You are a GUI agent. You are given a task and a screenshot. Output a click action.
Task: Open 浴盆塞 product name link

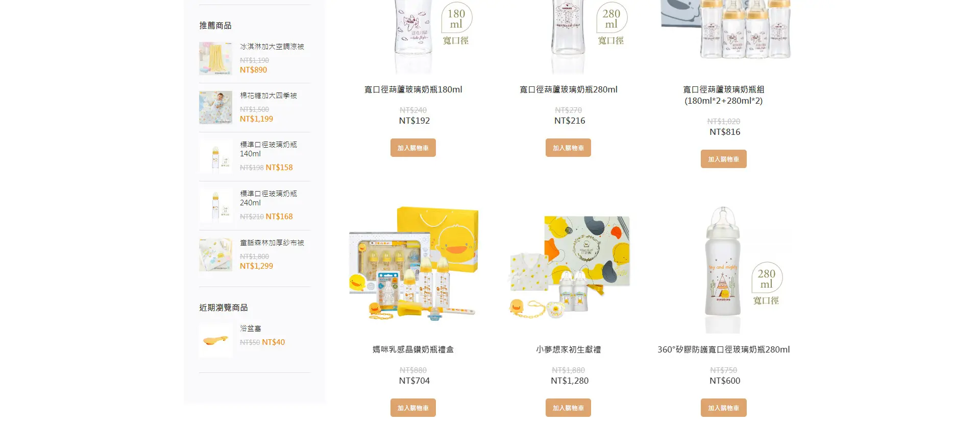tap(251, 328)
